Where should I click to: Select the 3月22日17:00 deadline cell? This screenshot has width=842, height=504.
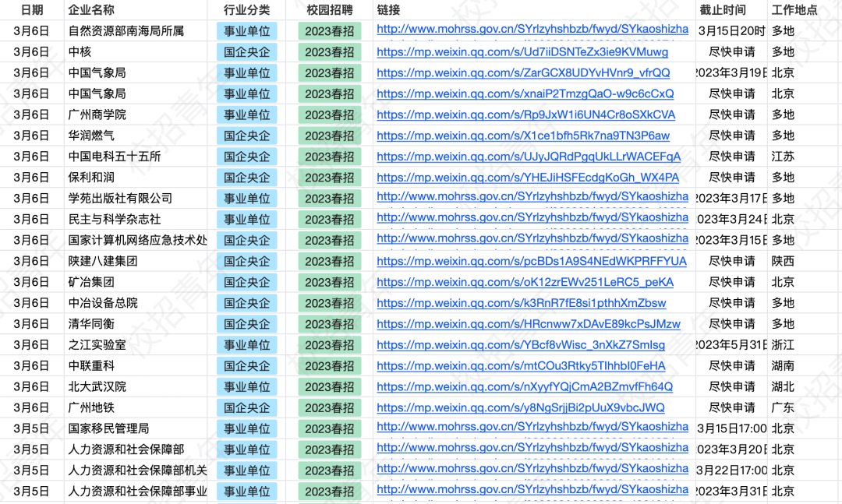731,471
